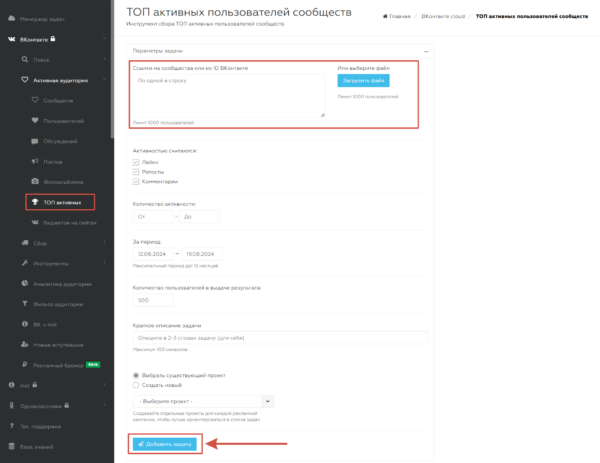Select the Создать новый radio button
600x463 pixels.
pyautogui.click(x=135, y=385)
